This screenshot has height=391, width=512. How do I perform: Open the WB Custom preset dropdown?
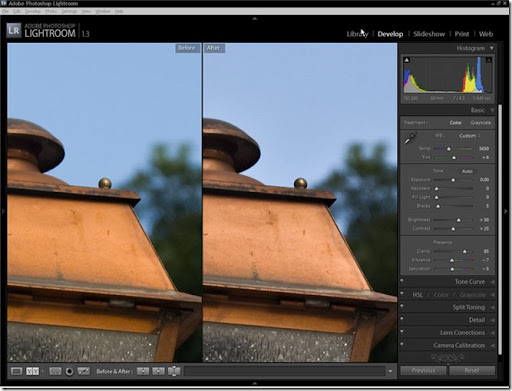tap(470, 136)
